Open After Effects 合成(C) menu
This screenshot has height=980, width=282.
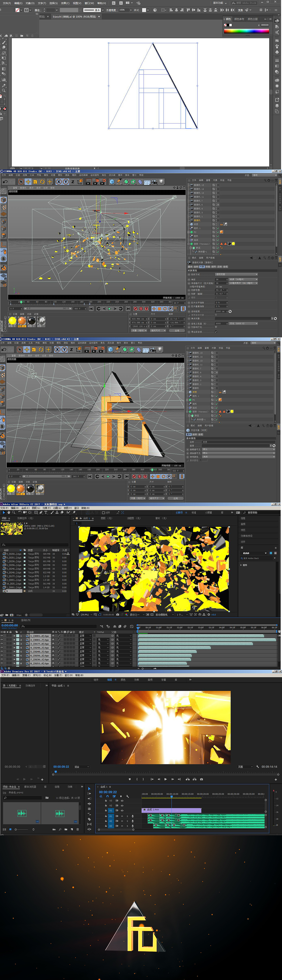tap(25, 508)
